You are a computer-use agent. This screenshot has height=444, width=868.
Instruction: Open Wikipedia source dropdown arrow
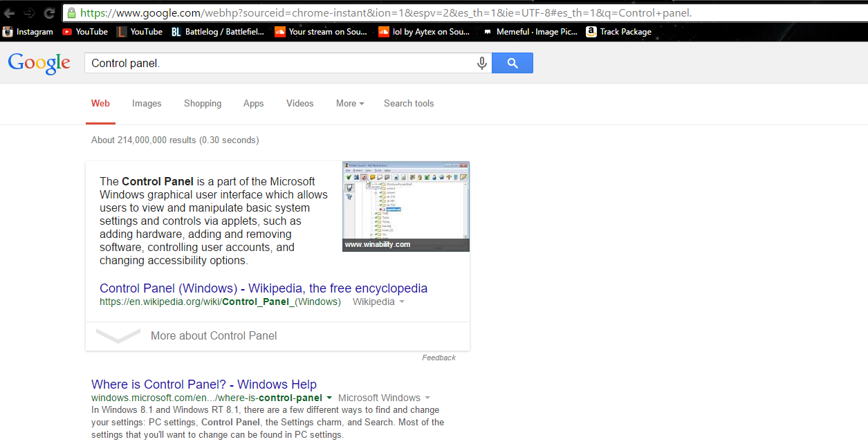pos(402,302)
